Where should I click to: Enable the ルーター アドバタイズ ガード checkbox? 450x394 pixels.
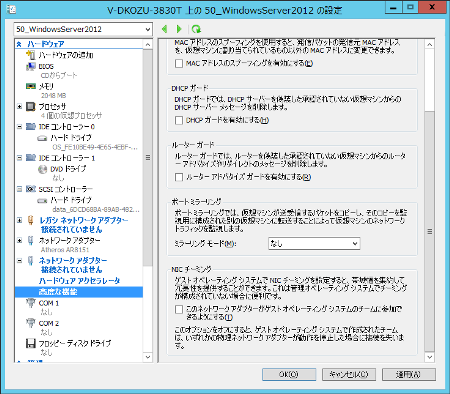(x=179, y=177)
